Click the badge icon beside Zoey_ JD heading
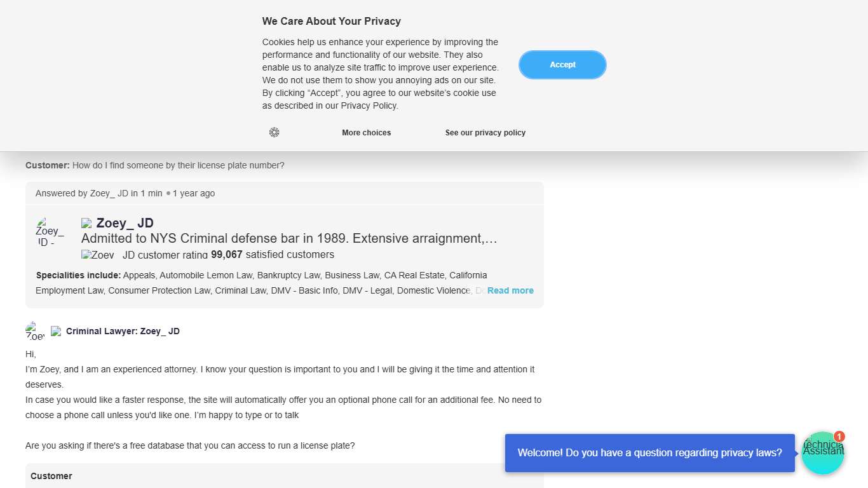This screenshot has height=488, width=868. (x=87, y=223)
